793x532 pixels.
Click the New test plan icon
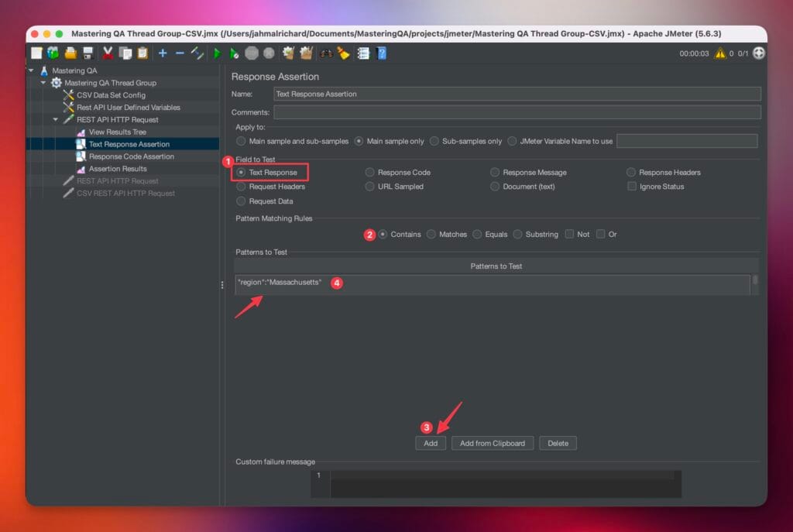36,53
